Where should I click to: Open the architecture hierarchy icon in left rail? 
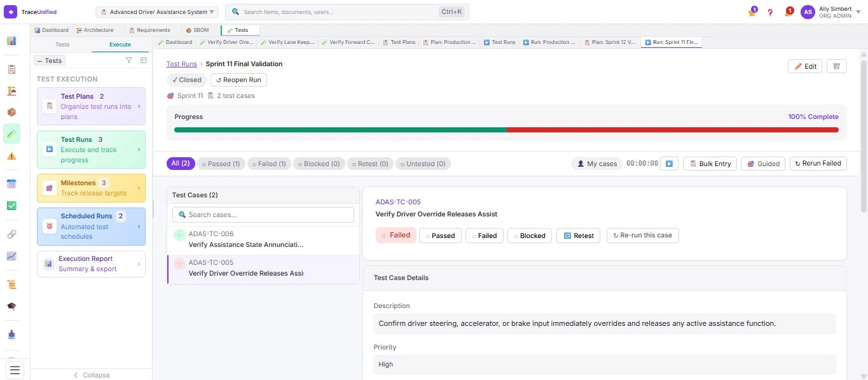11,91
